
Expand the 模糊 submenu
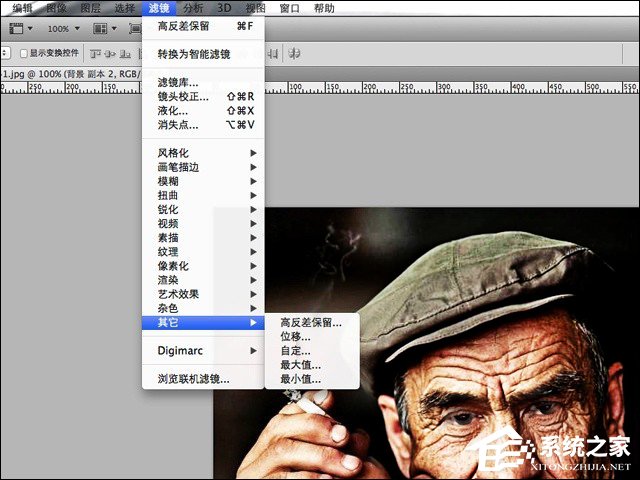click(x=203, y=181)
